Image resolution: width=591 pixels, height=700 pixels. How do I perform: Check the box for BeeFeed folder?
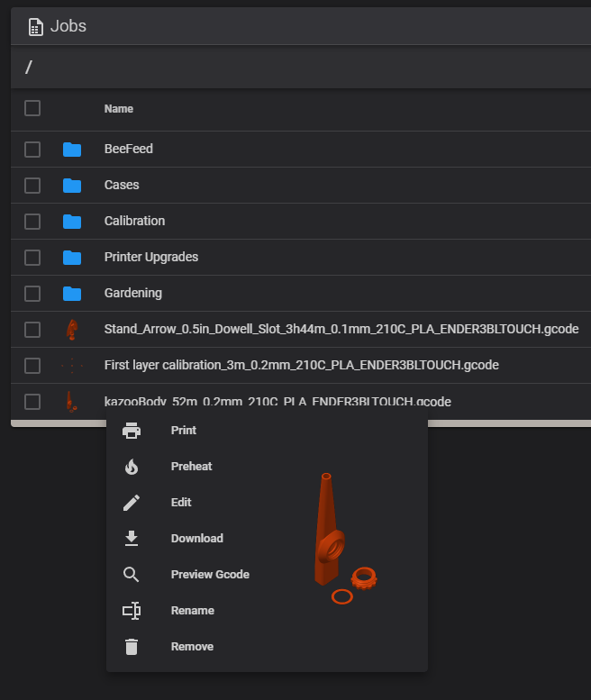pos(32,150)
